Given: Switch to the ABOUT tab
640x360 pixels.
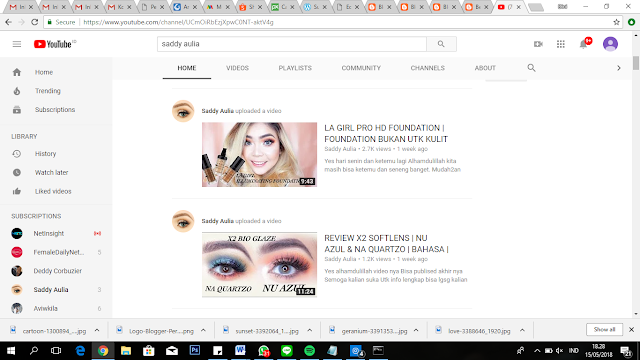Looking at the screenshot, I should [x=485, y=68].
